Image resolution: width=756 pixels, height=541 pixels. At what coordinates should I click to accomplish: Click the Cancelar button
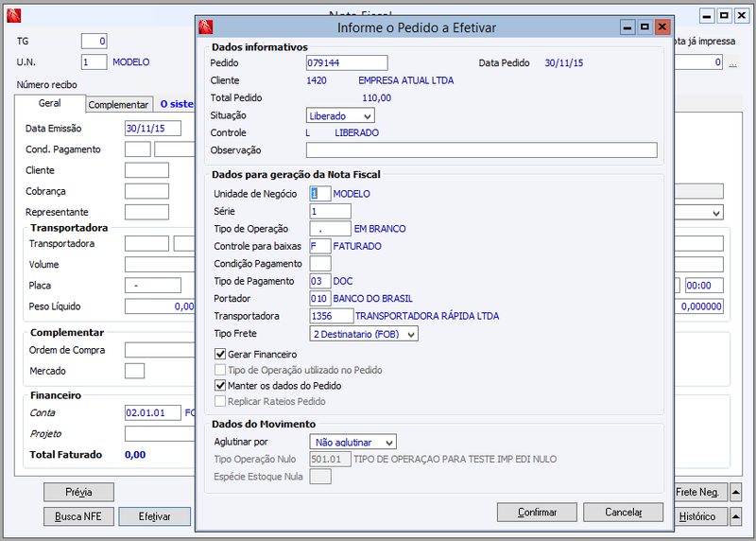click(624, 512)
